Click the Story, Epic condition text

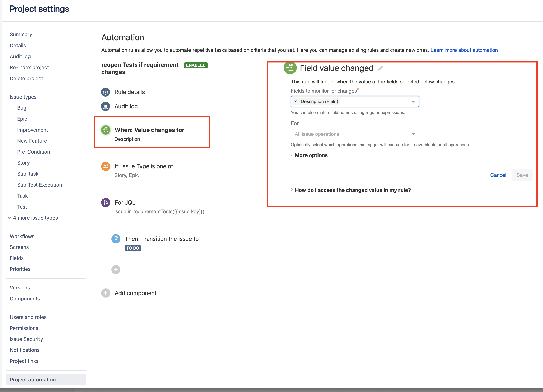(127, 175)
